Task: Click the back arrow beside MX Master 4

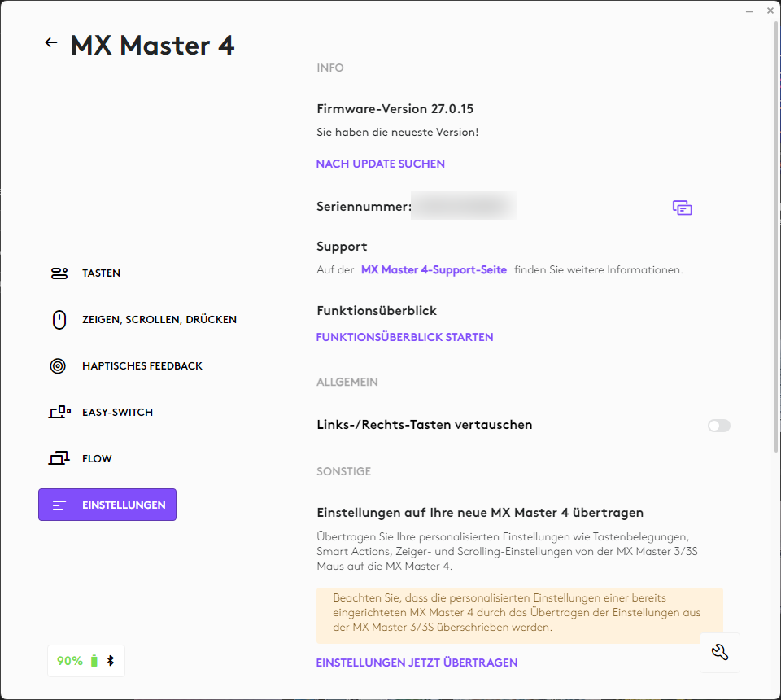Action: 51,43
